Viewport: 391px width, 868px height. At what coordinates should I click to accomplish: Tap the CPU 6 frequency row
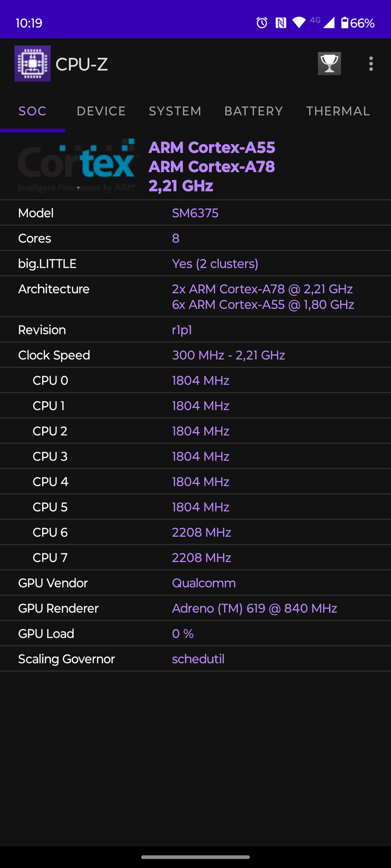[x=195, y=532]
